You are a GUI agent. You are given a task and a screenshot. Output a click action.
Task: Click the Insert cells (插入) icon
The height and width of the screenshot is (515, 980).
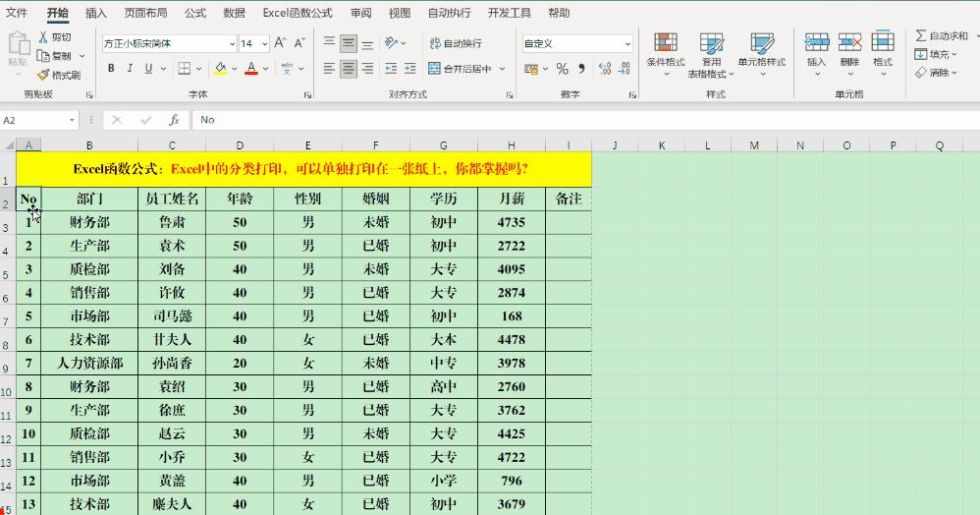(816, 42)
